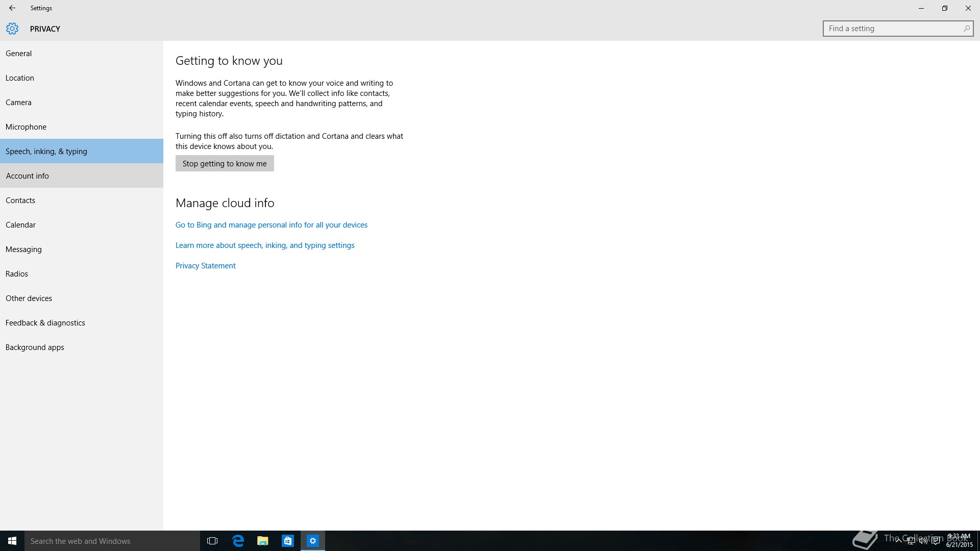The width and height of the screenshot is (980, 551).
Task: Open the Contacts privacy section
Action: [82, 200]
